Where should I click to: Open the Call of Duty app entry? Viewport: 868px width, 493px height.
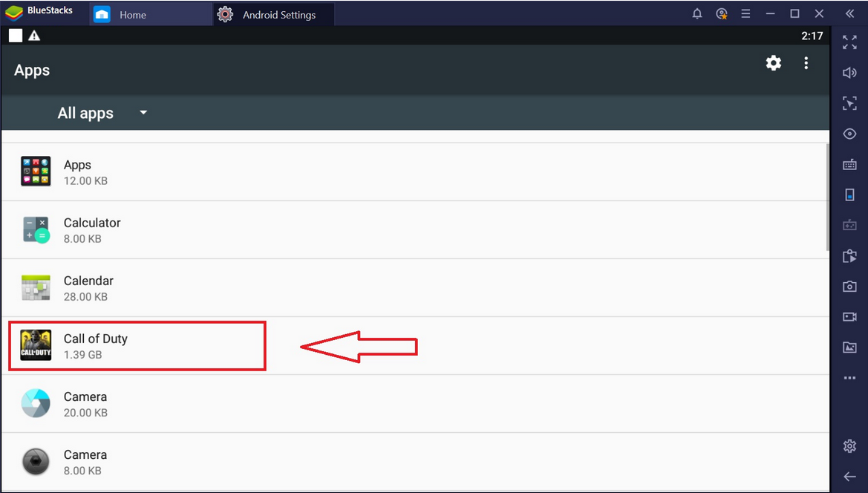[x=415, y=346]
